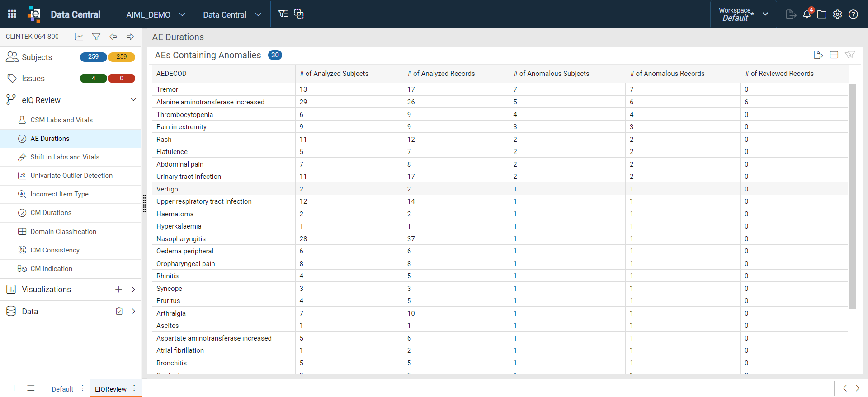The width and height of the screenshot is (868, 397).
Task: Clear table filters icon at panel right
Action: (x=850, y=55)
